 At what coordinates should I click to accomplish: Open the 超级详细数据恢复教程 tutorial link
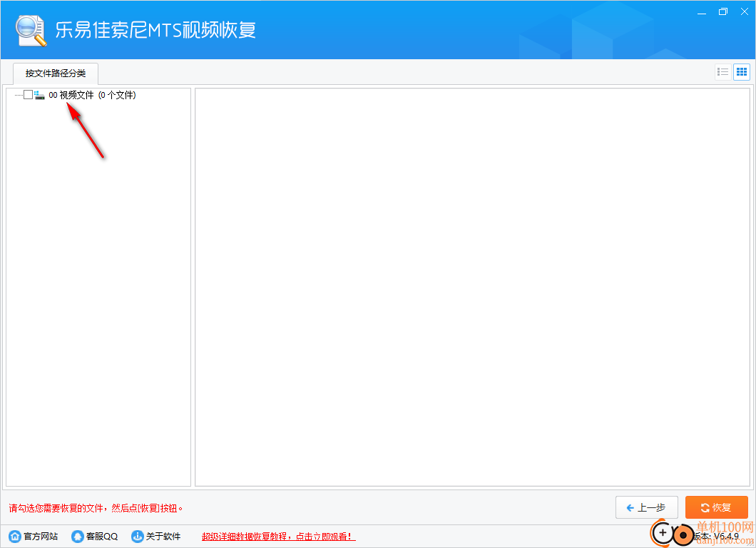coord(278,537)
